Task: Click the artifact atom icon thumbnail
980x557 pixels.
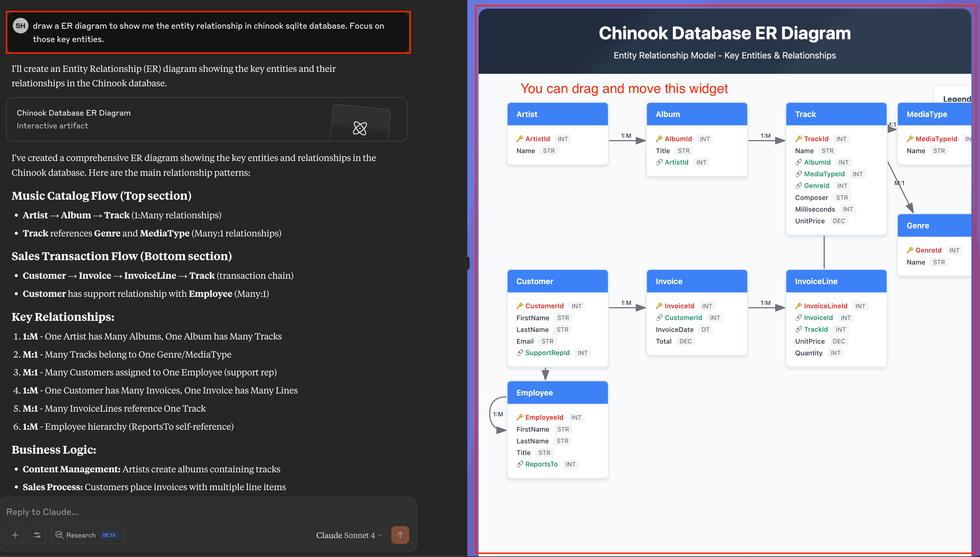Action: pyautogui.click(x=360, y=128)
